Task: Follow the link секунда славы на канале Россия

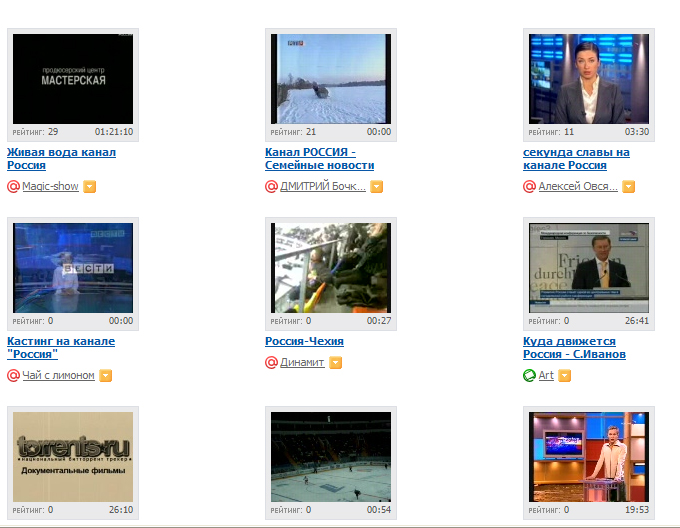Action: [576, 159]
